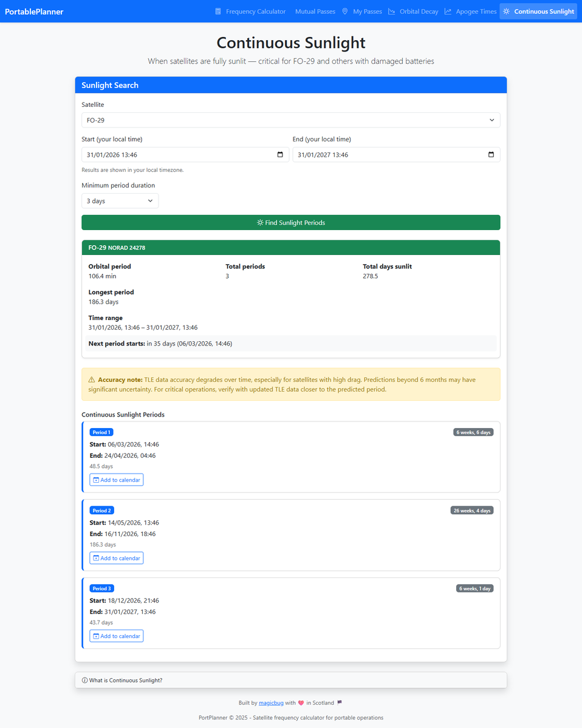Click the Period 3 badge

click(x=101, y=588)
